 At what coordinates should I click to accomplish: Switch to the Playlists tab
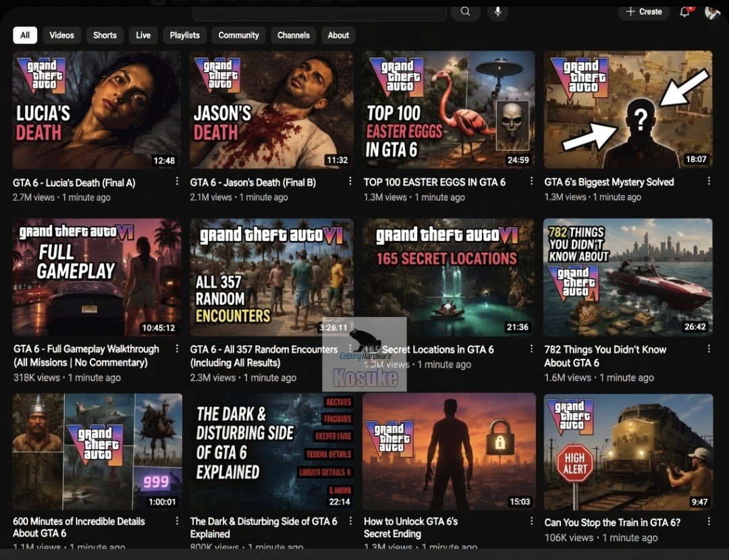pos(184,35)
